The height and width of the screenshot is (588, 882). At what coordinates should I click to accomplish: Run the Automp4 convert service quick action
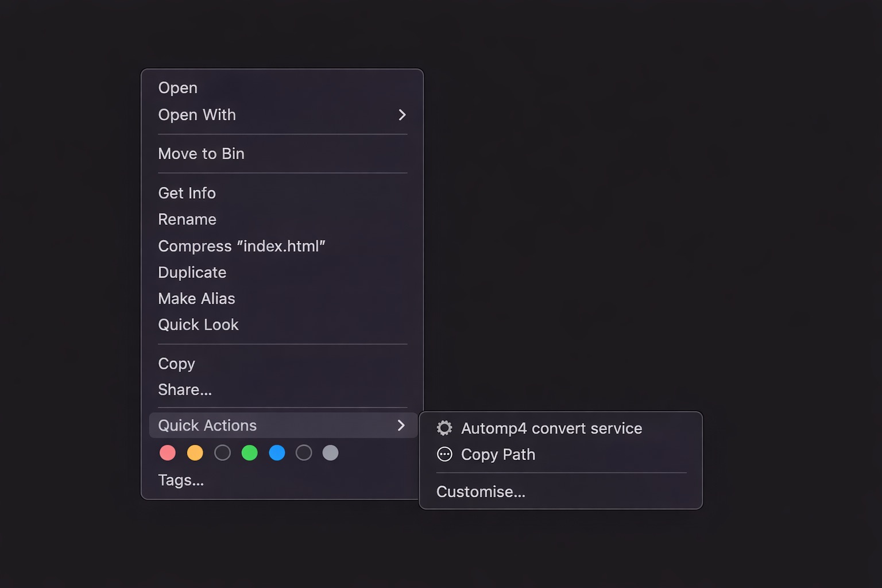click(x=551, y=428)
